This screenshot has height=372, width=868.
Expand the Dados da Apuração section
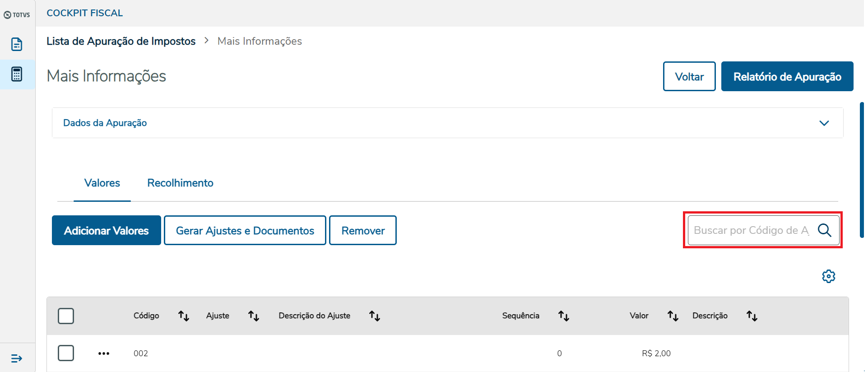pyautogui.click(x=824, y=123)
